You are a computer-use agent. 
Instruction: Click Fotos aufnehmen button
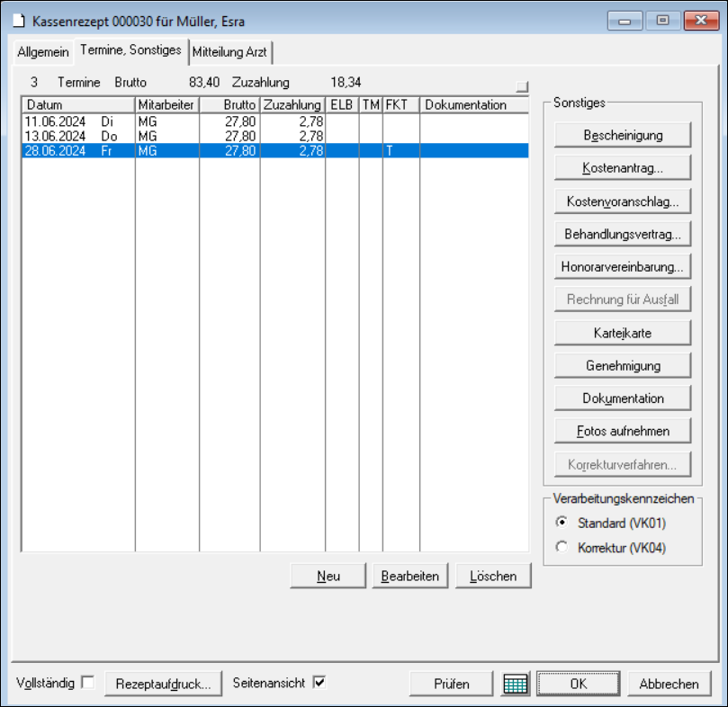pyautogui.click(x=623, y=431)
